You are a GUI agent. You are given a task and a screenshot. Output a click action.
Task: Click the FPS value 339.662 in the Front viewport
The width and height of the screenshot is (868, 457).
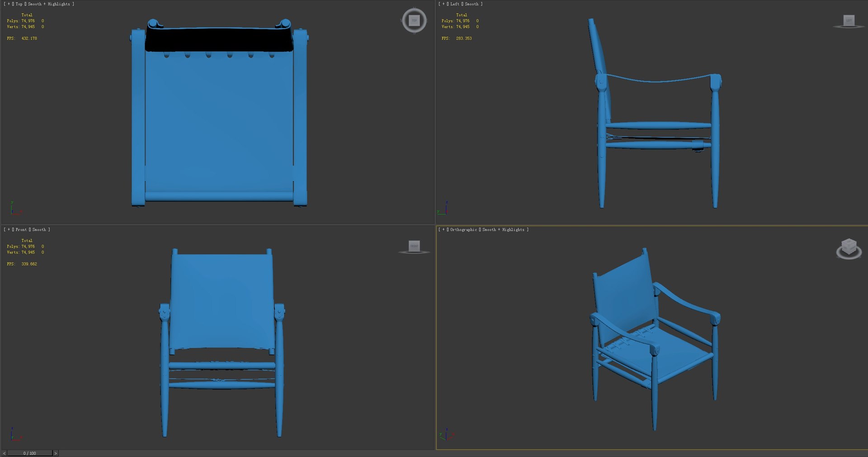(x=29, y=264)
